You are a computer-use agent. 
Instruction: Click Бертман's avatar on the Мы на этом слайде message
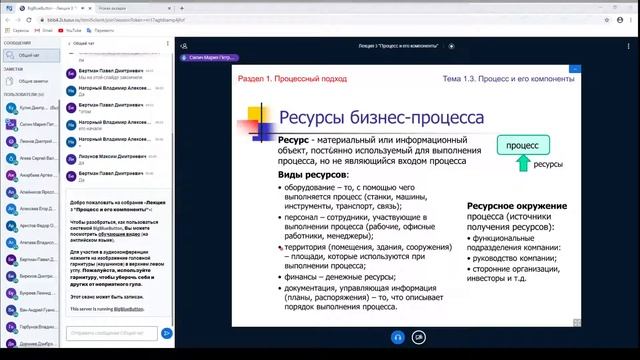point(71,73)
